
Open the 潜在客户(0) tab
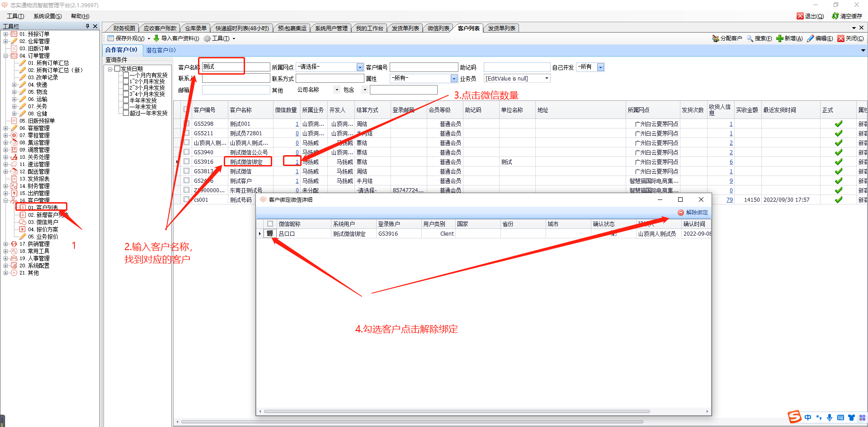[160, 50]
